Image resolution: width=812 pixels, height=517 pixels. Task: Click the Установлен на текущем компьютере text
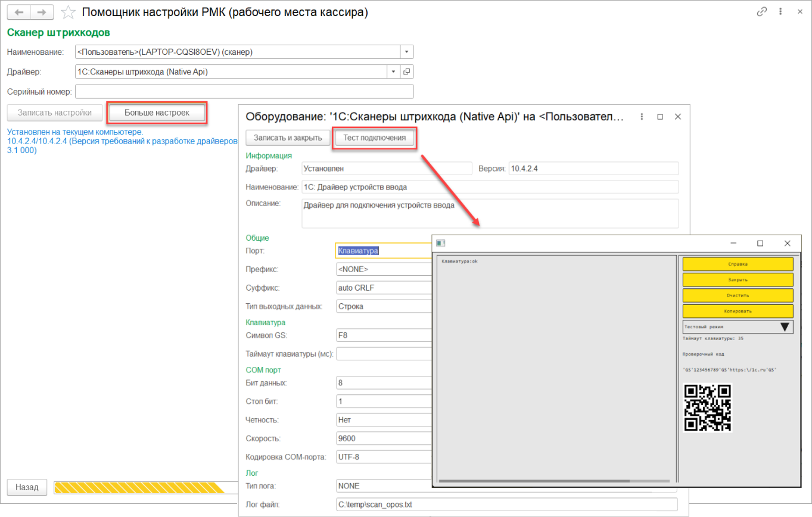(x=75, y=131)
